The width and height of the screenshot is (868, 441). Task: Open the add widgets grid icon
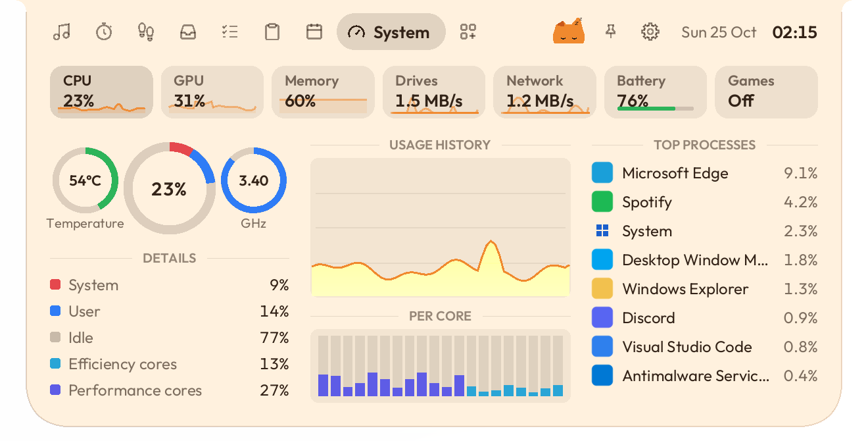(468, 32)
